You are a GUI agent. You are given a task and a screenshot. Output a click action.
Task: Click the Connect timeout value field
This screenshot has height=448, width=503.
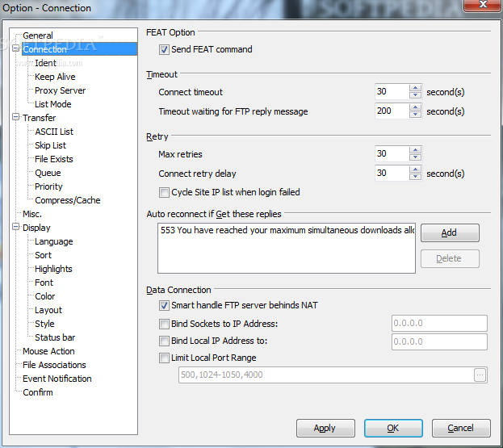pos(392,92)
